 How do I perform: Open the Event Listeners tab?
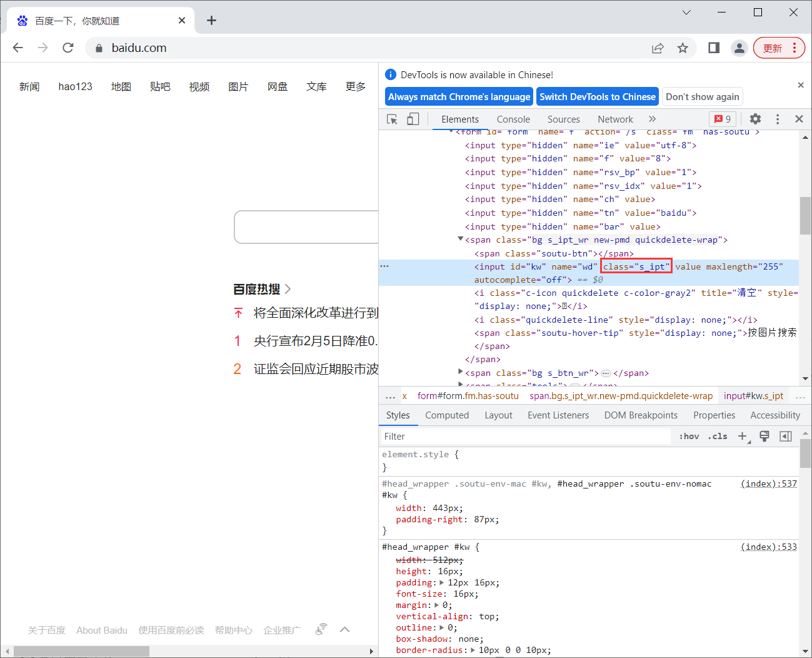(x=558, y=415)
